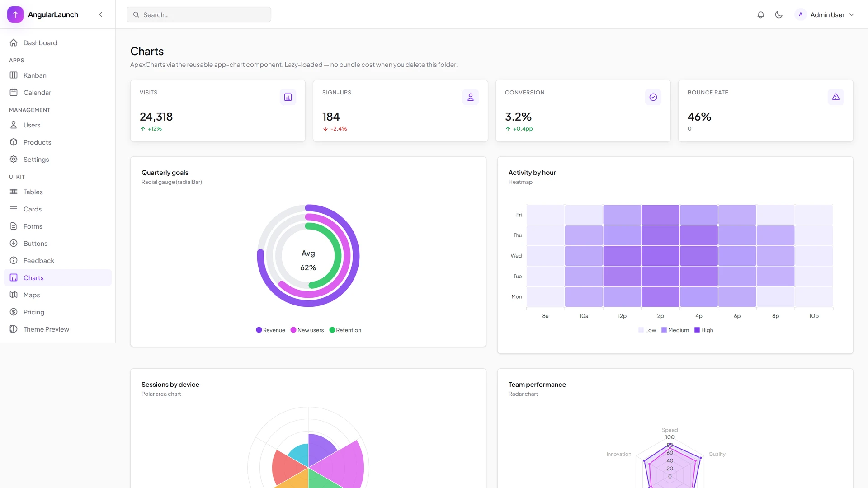
Task: Open the Feedback page
Action: (x=57, y=260)
